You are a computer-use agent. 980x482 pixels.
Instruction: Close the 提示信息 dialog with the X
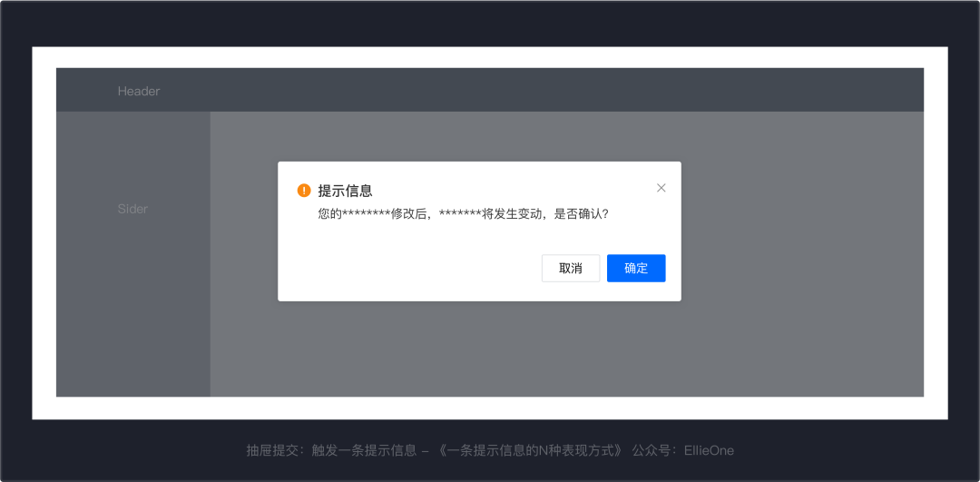pyautogui.click(x=661, y=188)
